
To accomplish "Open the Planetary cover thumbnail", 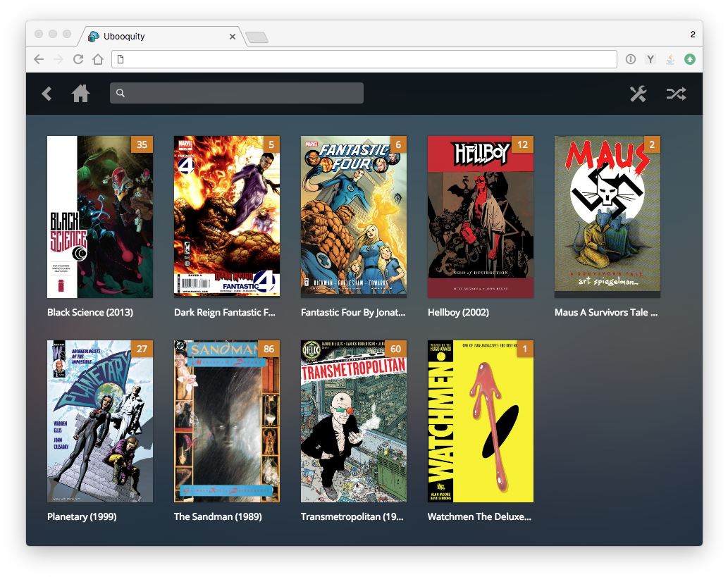I will tap(100, 421).
